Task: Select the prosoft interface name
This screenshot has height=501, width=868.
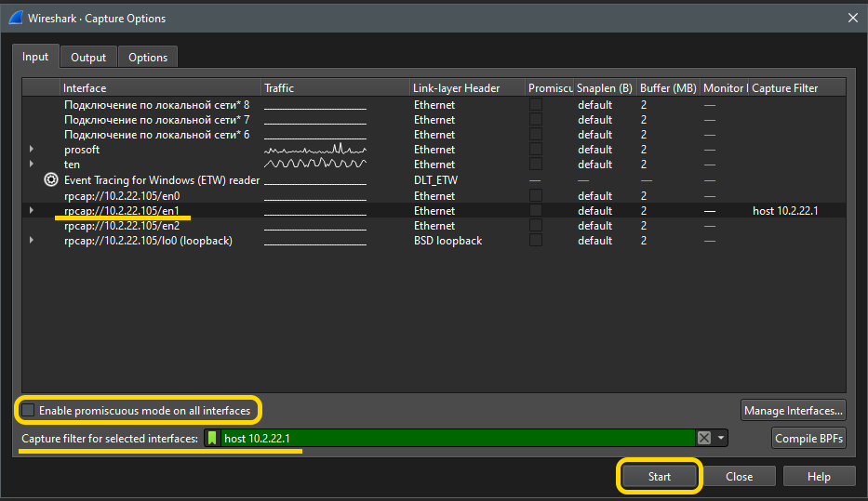Action: (82, 150)
